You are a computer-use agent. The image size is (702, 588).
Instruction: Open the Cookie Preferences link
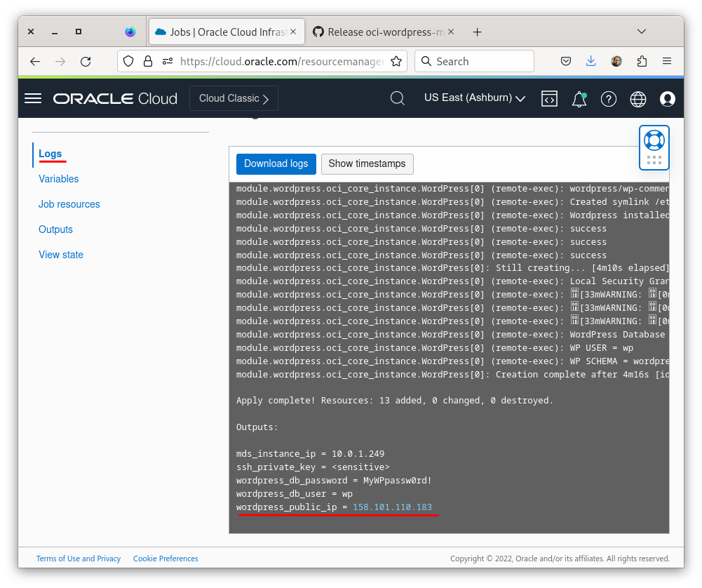pos(166,559)
